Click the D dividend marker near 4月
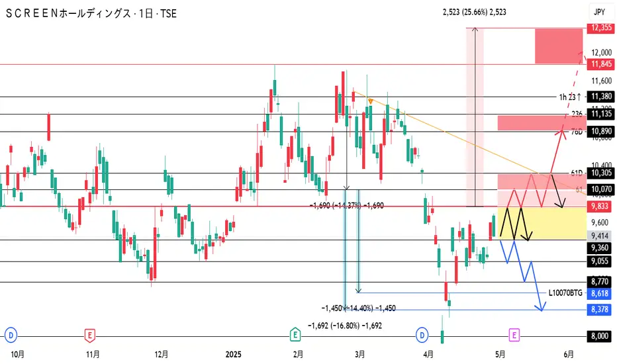Screen dimensions: 617x364 [x=422, y=336]
